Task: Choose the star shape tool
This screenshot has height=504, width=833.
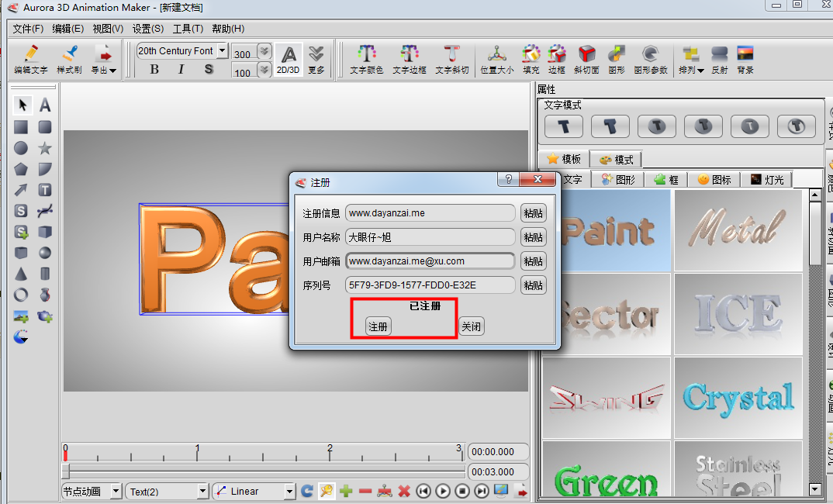Action: point(45,148)
